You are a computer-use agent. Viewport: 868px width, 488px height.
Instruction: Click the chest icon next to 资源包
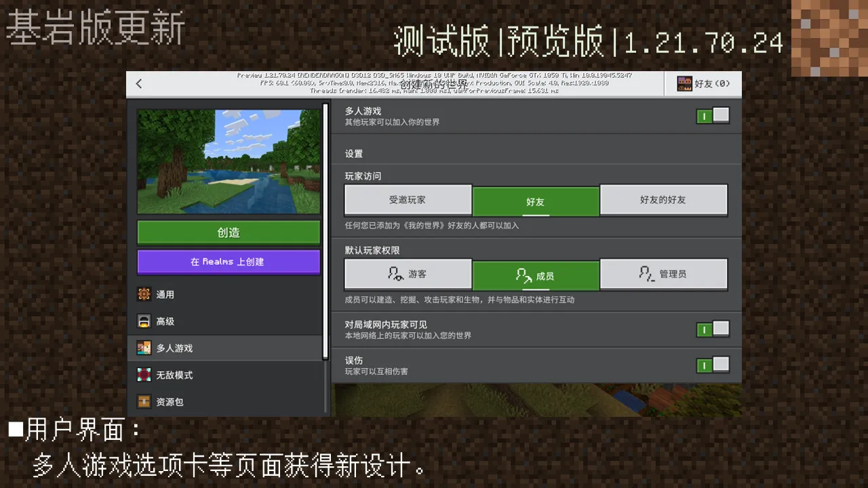(144, 402)
